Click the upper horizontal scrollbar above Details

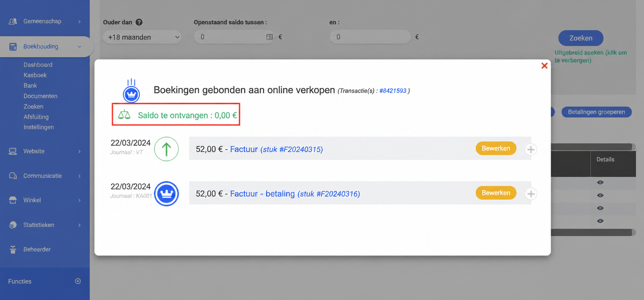click(593, 146)
